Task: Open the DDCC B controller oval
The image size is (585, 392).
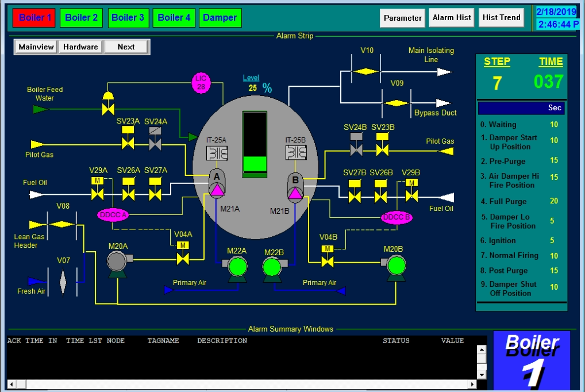Action: tap(397, 217)
